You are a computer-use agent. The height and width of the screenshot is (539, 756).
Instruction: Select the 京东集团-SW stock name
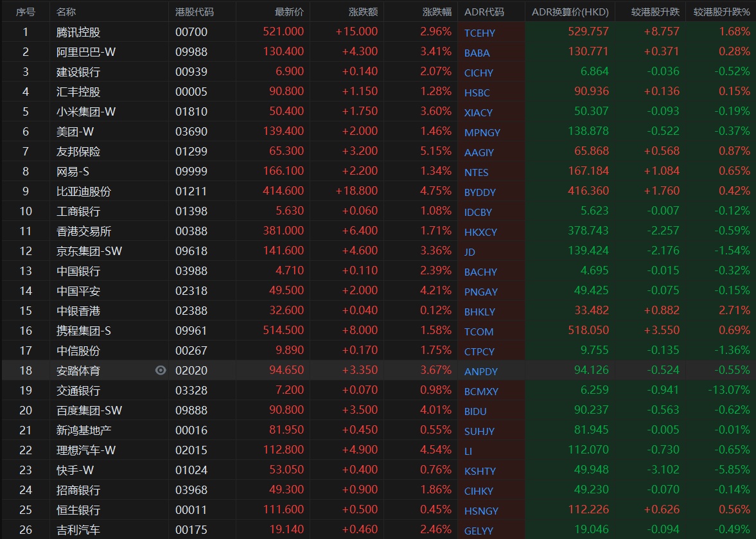[x=89, y=251]
